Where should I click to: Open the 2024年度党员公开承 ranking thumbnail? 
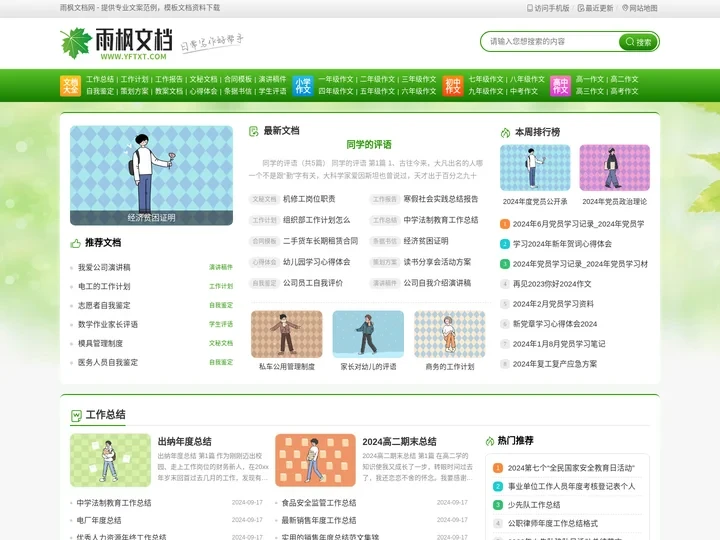coord(535,168)
